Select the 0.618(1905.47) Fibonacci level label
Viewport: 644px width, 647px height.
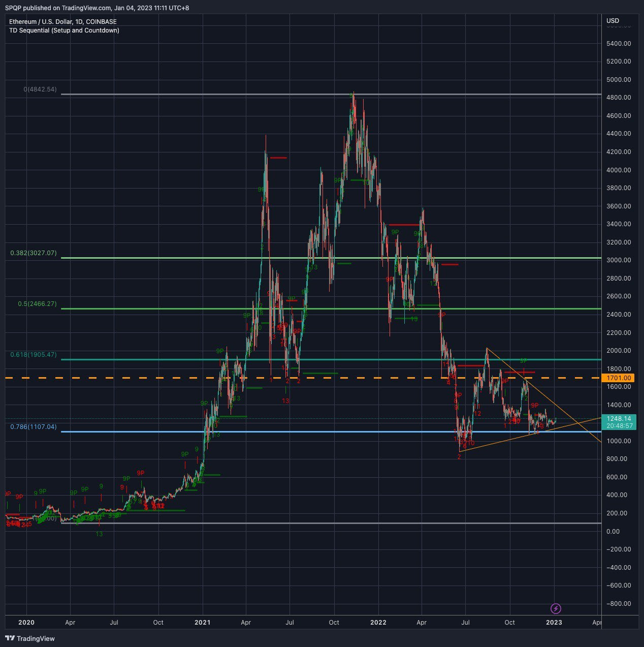point(34,355)
